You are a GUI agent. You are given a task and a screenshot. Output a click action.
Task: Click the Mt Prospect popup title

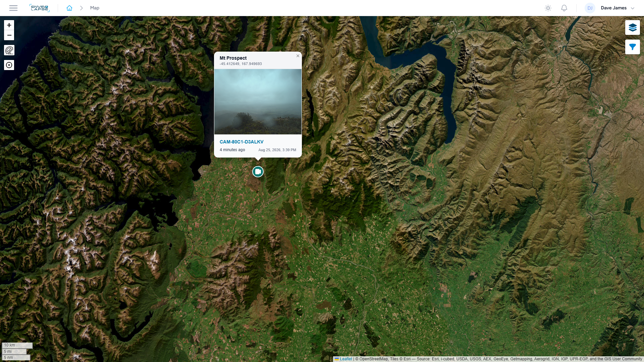(233, 58)
